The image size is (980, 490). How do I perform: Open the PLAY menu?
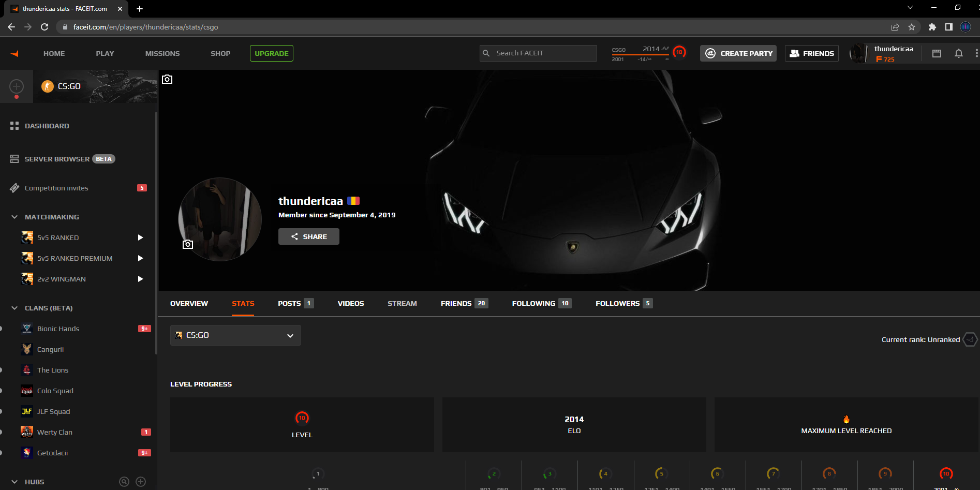tap(105, 53)
